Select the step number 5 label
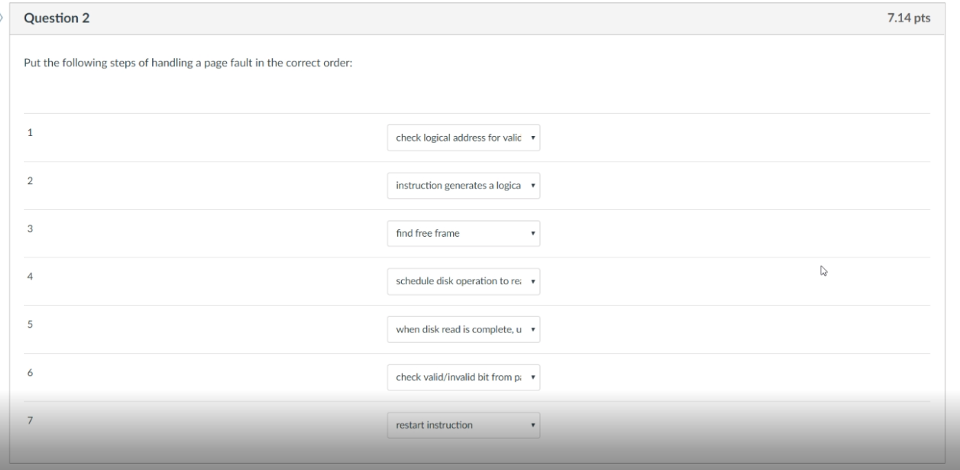 tap(30, 325)
